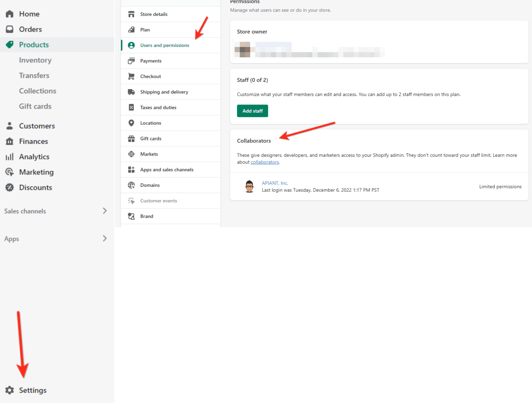Click the Locations pin icon
The image size is (532, 403).
[x=131, y=123]
